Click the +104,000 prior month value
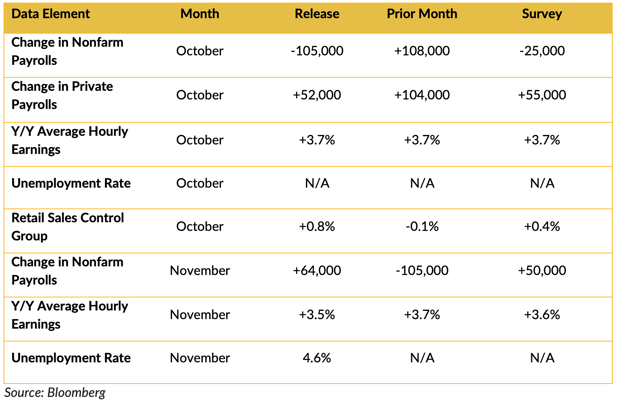This screenshot has width=617, height=403. click(x=422, y=95)
